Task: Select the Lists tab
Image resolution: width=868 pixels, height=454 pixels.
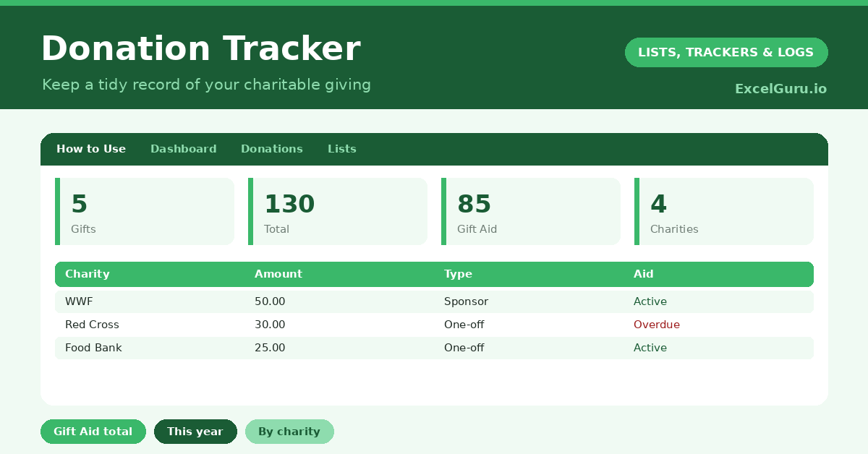Action: point(342,149)
